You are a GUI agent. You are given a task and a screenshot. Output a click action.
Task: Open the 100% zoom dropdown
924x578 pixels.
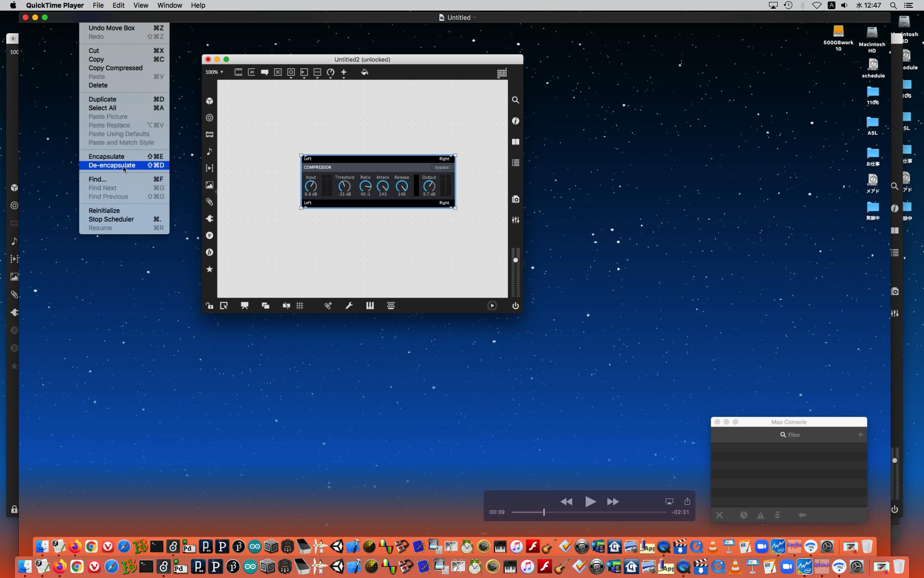click(x=214, y=72)
